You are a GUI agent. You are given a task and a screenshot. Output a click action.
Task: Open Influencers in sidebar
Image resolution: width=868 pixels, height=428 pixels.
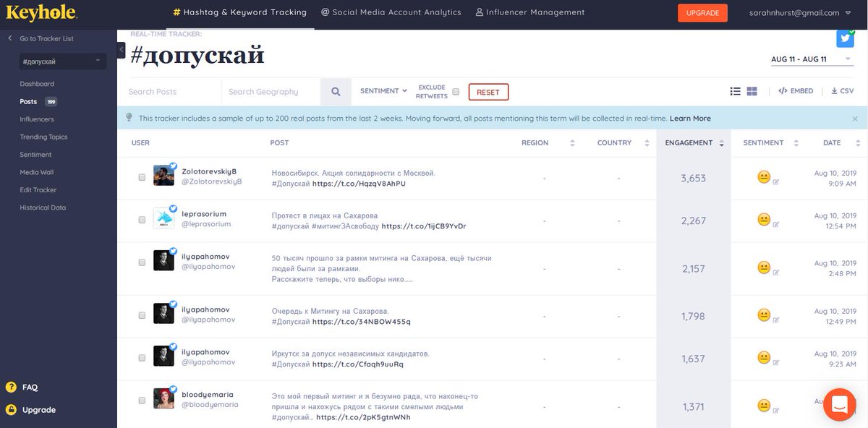coord(37,119)
